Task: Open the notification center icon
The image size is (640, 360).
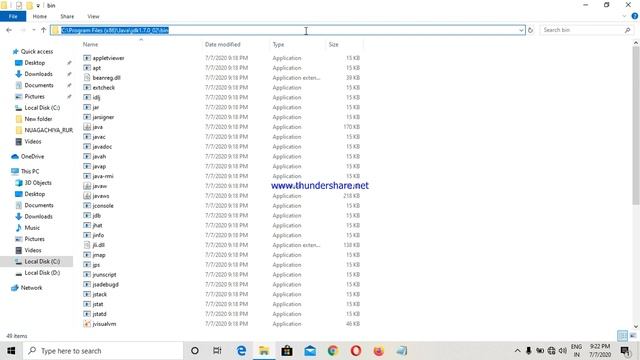Action: click(625, 351)
